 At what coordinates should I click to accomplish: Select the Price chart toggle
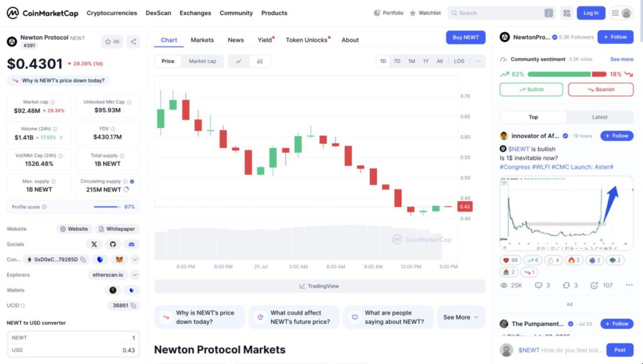[168, 62]
